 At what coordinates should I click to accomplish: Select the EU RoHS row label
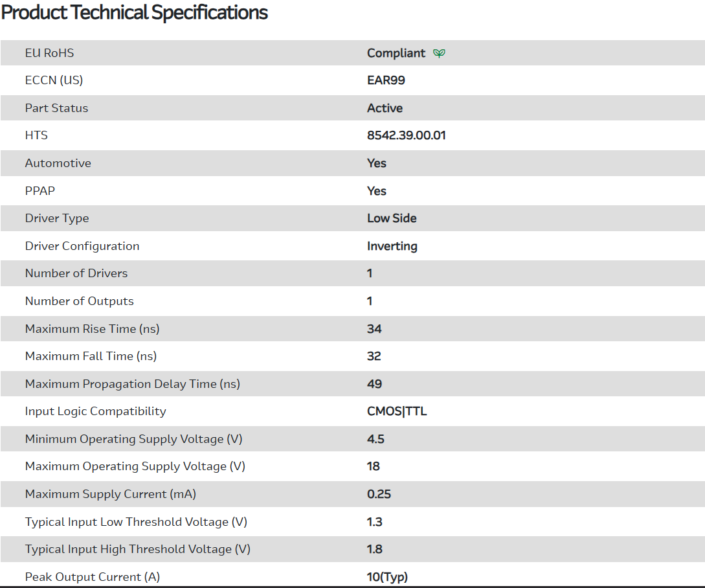click(x=50, y=53)
